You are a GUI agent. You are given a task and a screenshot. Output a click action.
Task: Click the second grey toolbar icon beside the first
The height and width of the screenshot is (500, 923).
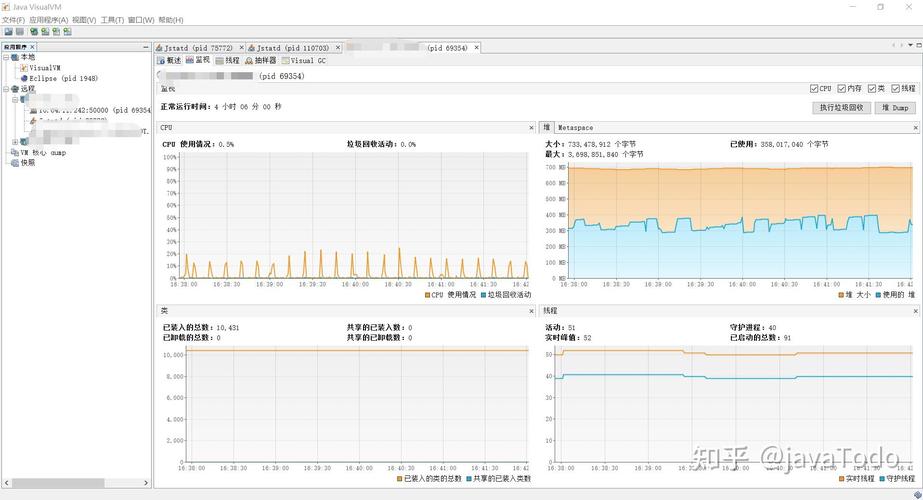tap(19, 31)
